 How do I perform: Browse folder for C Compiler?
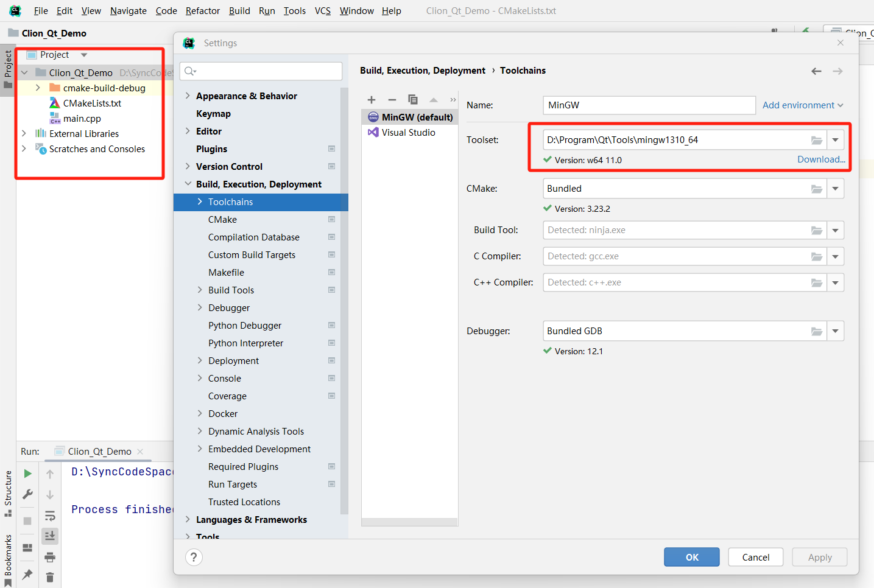[x=817, y=256]
